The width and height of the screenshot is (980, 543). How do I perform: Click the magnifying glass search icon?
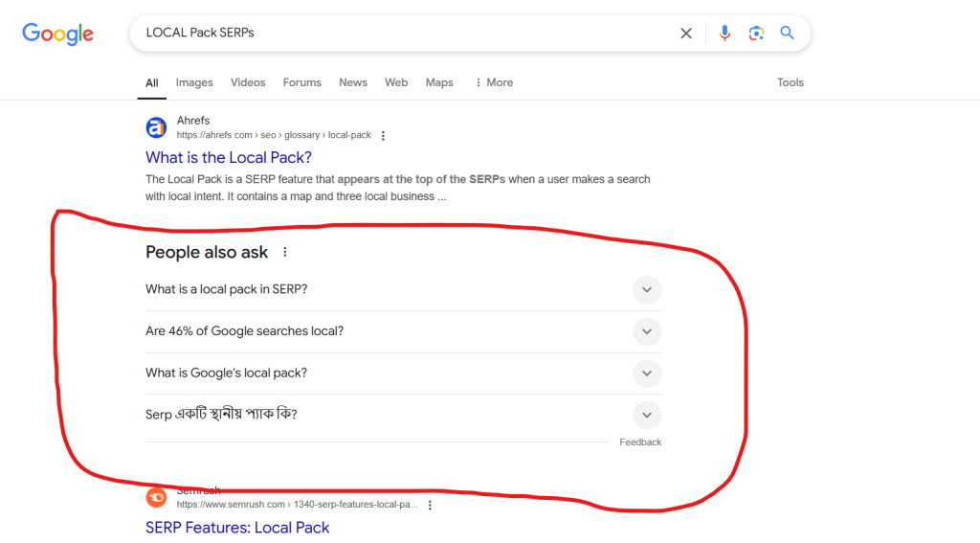tap(787, 34)
